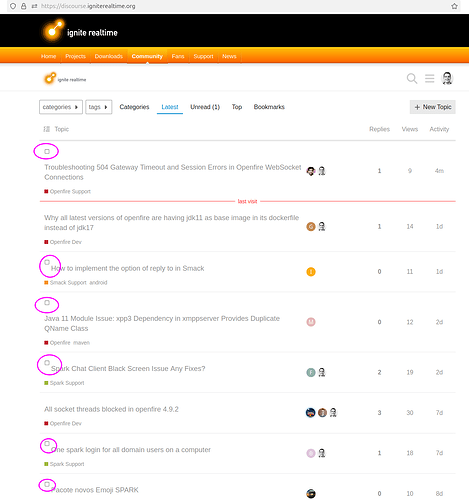The image size is (469, 500).
Task: Open topic Troubleshooting 504 Gateway Timeout
Action: [x=173, y=172]
